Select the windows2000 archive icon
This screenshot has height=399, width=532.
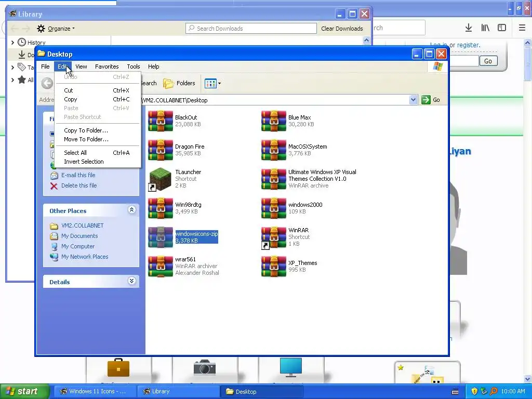(x=274, y=208)
